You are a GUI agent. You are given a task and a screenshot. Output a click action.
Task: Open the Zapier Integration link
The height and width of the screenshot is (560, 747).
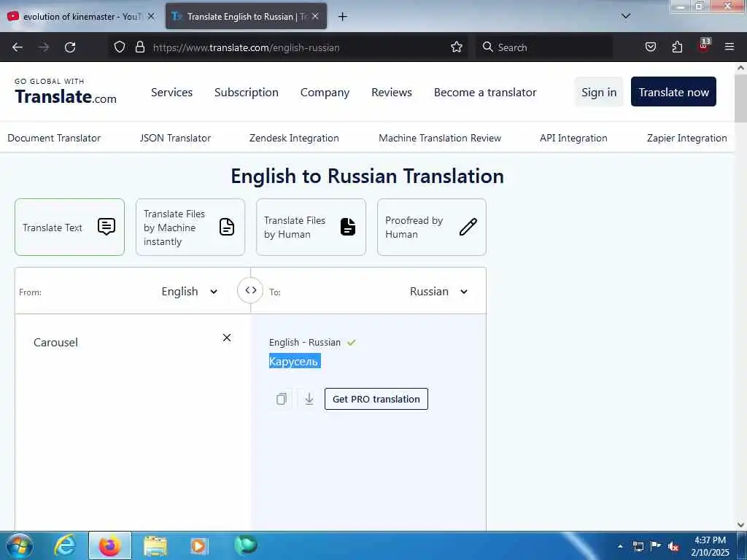click(x=687, y=138)
